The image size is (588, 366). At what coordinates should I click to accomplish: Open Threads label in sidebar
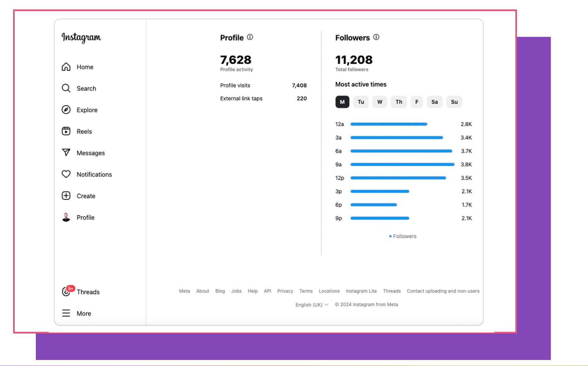coord(88,292)
